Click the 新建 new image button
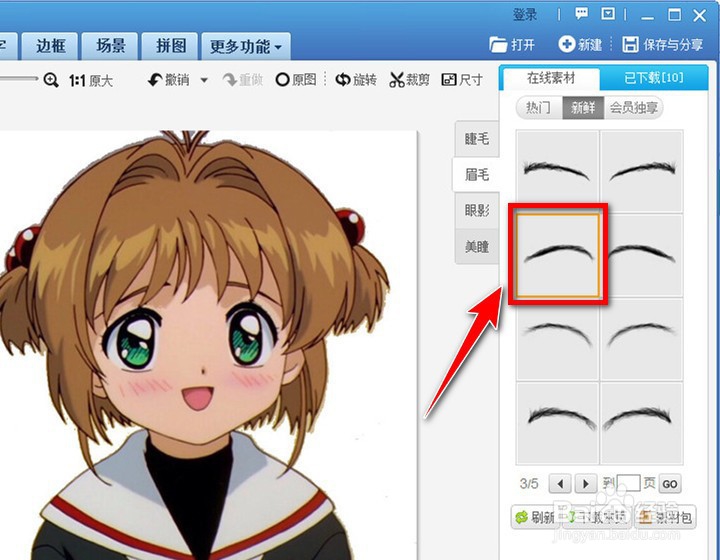Screen dimensions: 720x560 (x=580, y=45)
